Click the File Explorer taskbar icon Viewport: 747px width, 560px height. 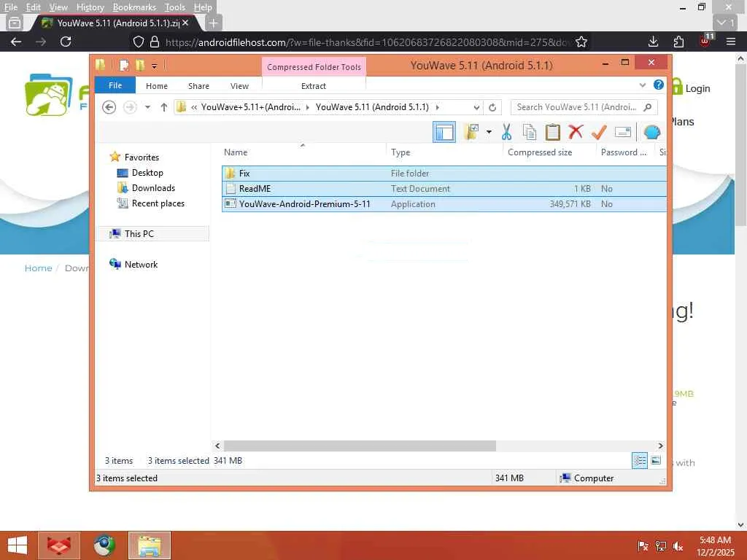coord(149,545)
